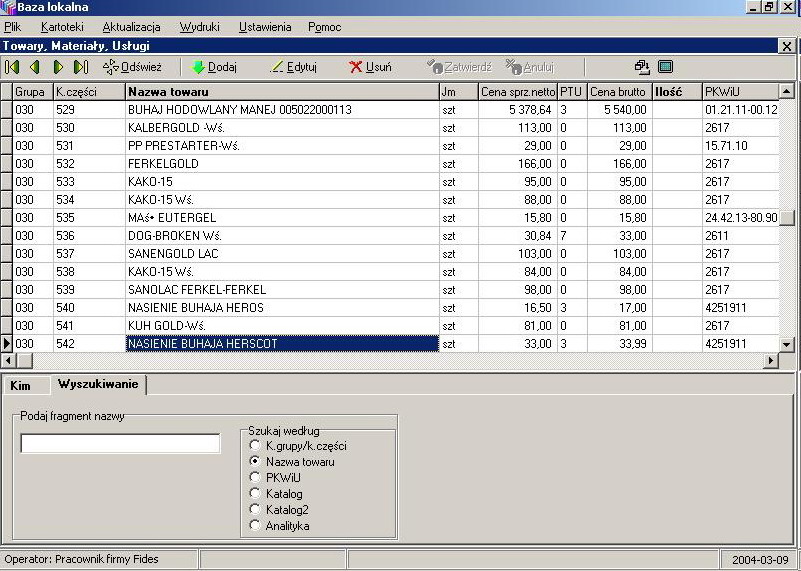Go to previous record arrow icon

coord(34,67)
